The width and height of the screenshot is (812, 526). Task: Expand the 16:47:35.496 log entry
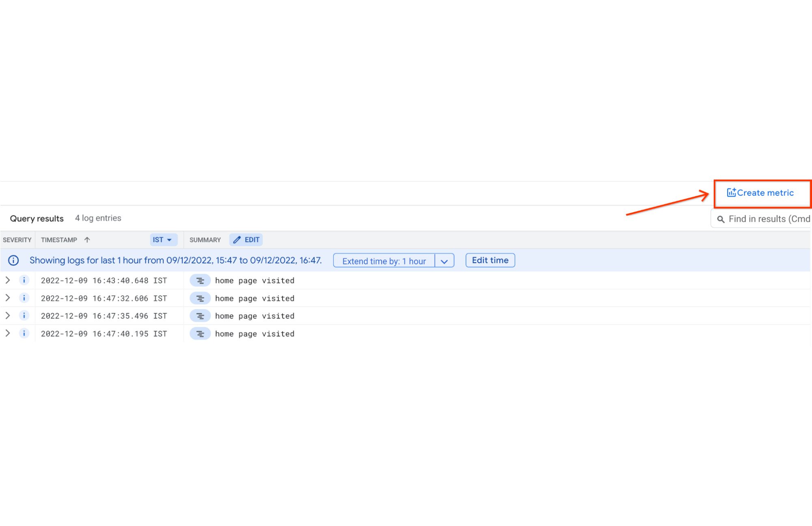(x=7, y=316)
